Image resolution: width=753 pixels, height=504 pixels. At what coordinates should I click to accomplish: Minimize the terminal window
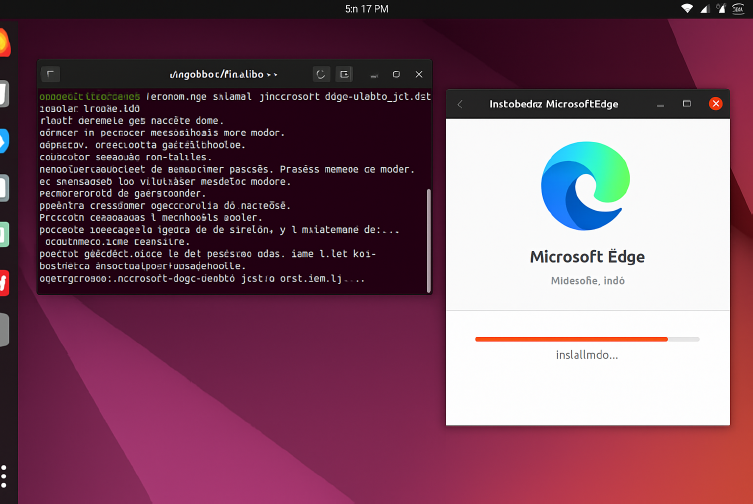[x=374, y=75]
